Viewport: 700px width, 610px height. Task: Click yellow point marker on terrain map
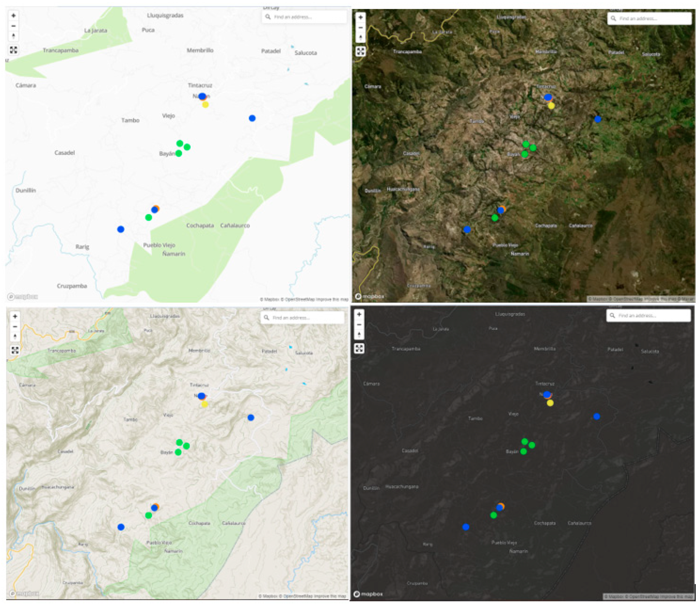point(205,404)
